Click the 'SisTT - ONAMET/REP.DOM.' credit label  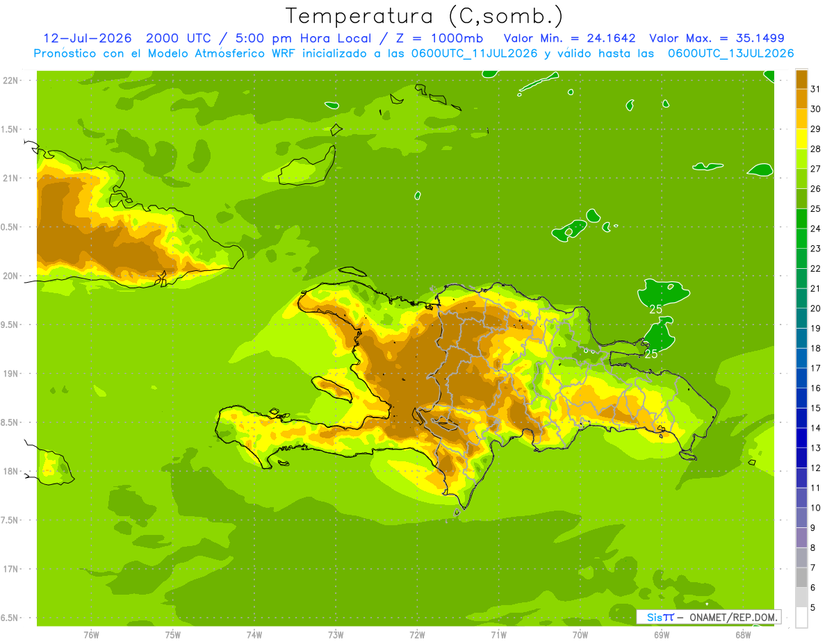(x=709, y=617)
